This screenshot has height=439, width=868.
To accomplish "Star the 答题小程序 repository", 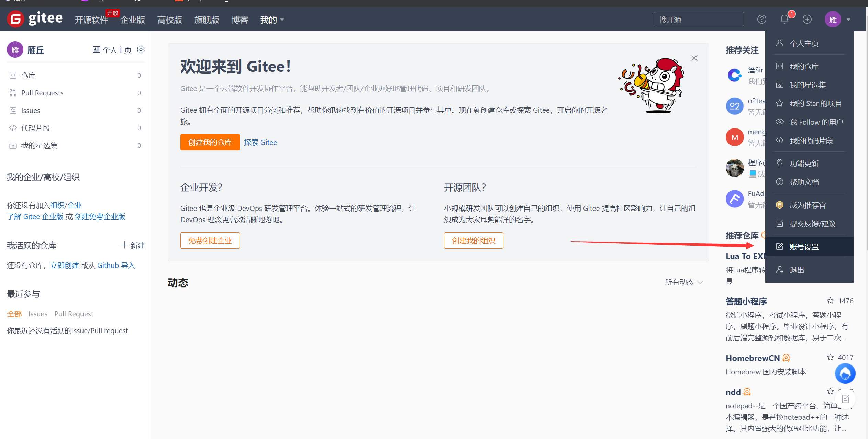I will pyautogui.click(x=830, y=301).
